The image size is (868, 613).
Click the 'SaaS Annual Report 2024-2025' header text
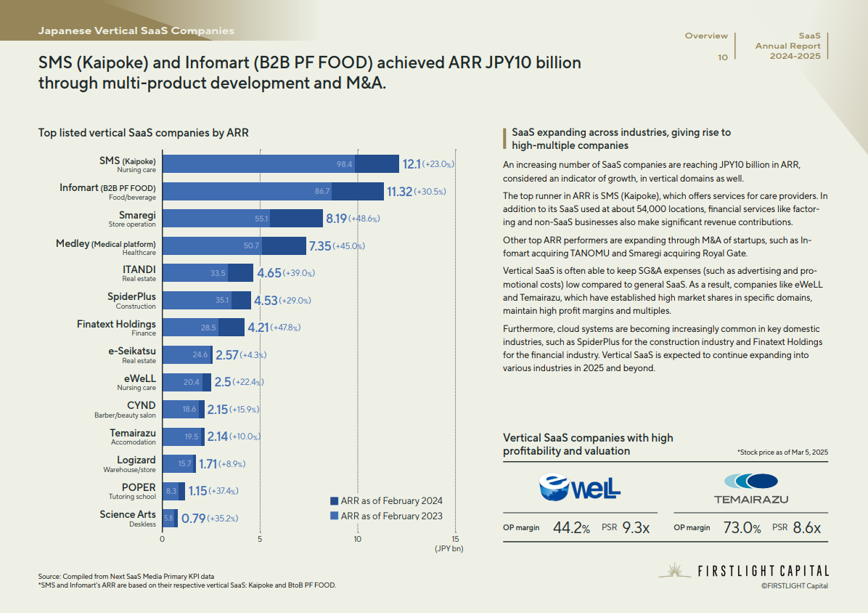(787, 46)
